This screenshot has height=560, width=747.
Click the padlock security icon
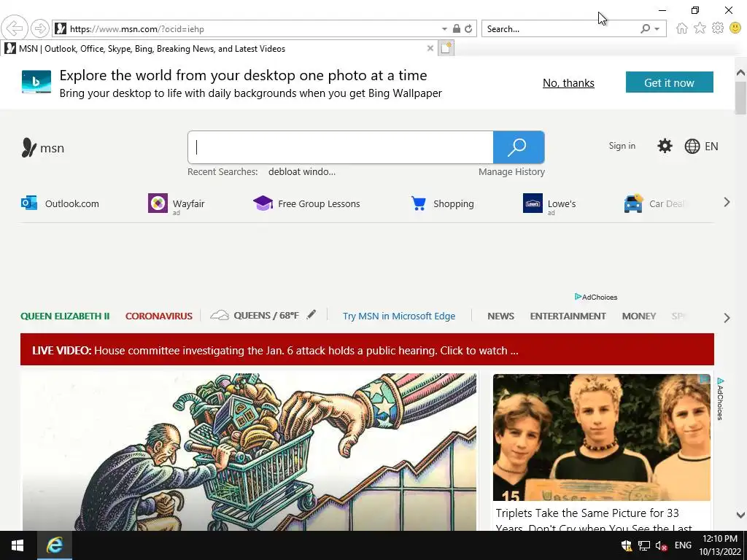(x=457, y=28)
